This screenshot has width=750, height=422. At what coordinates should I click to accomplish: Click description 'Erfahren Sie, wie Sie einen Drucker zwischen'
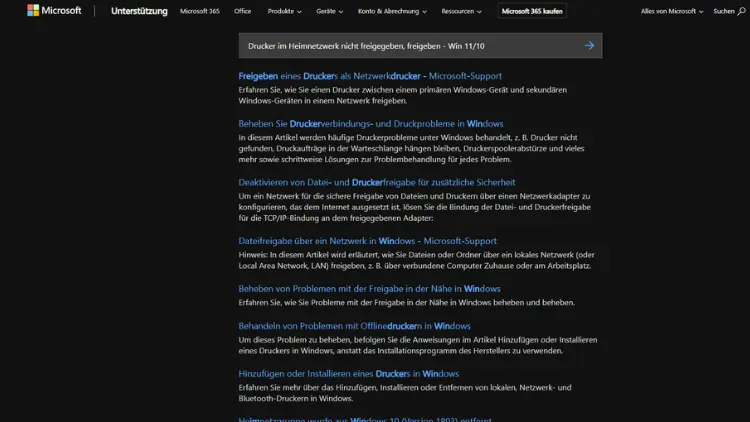click(403, 95)
